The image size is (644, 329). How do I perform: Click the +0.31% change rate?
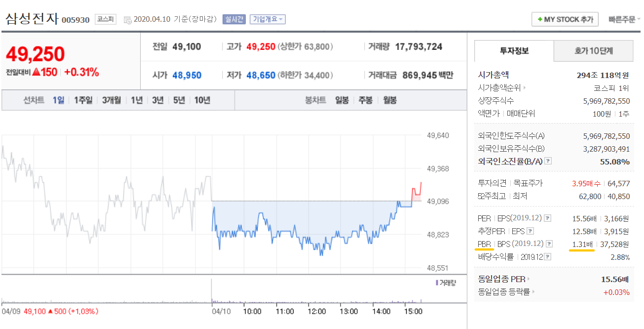81,72
